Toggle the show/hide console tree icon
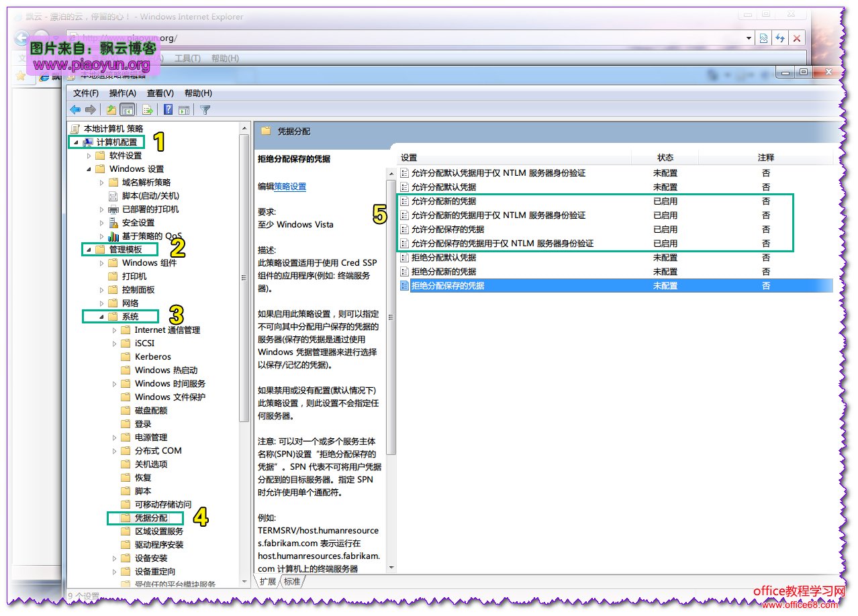Viewport: 858px width, 616px height. pos(127,110)
